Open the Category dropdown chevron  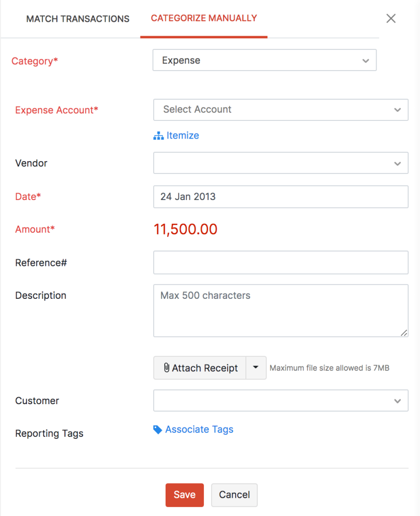tap(366, 60)
